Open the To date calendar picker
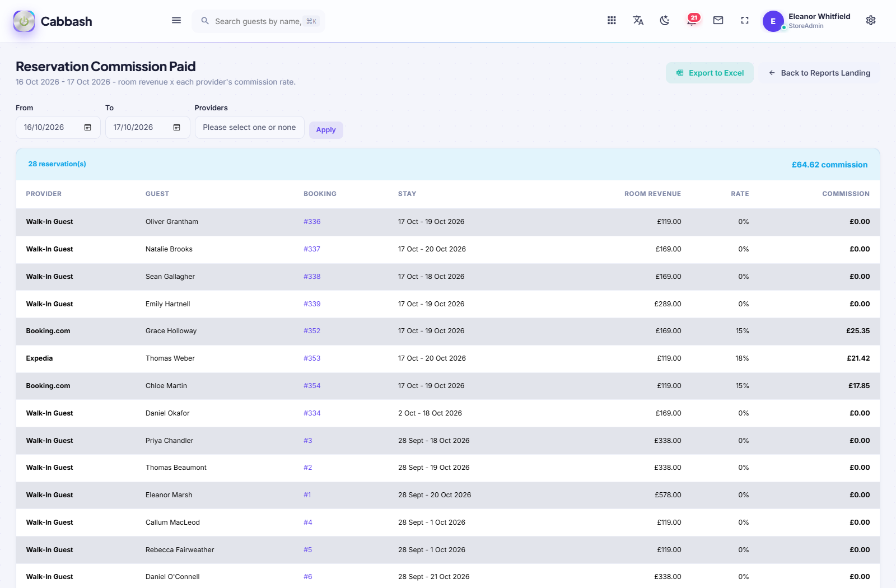 pos(177,128)
